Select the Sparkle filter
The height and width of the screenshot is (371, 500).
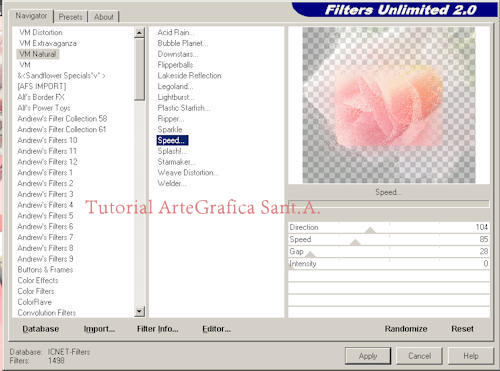[170, 129]
